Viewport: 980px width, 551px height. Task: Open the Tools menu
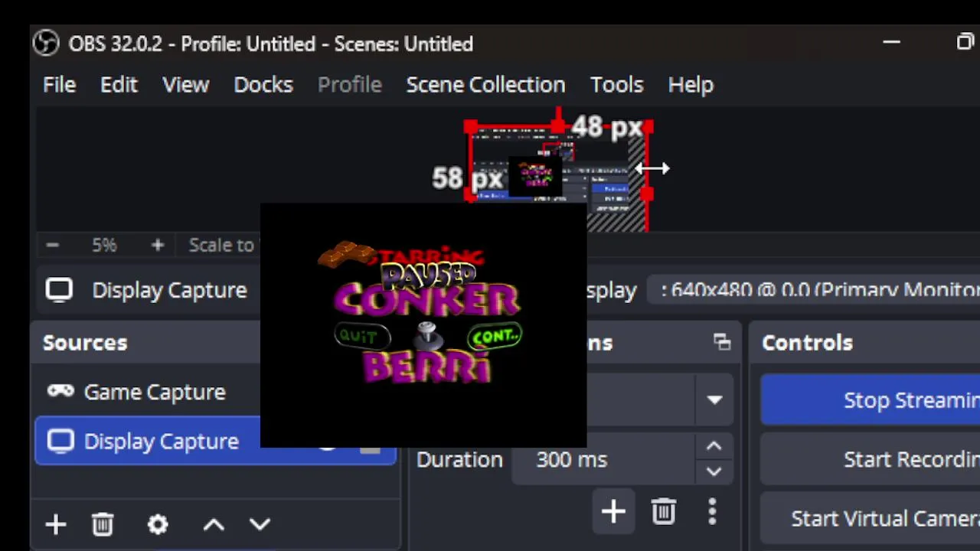(x=616, y=85)
